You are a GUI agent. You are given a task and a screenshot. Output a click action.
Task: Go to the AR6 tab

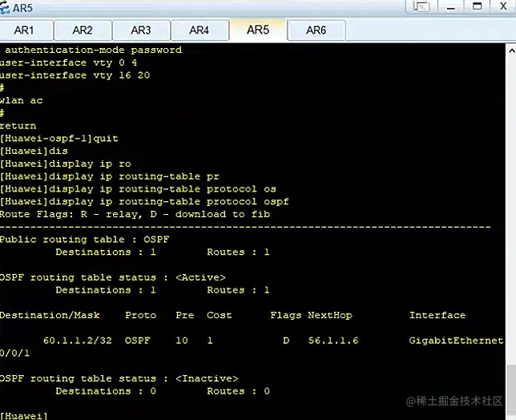(316, 30)
